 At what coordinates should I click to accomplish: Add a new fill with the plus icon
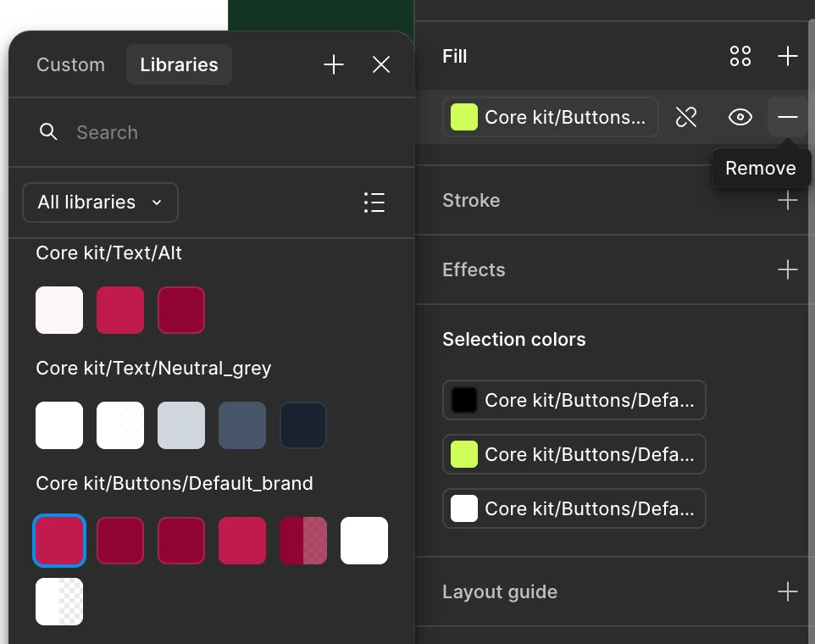pyautogui.click(x=788, y=57)
